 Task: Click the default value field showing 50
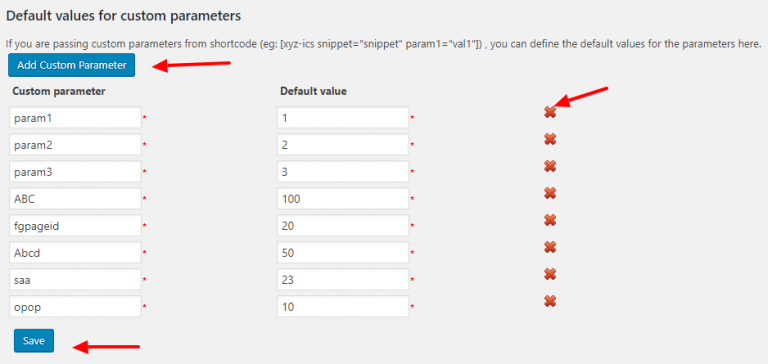coord(343,252)
